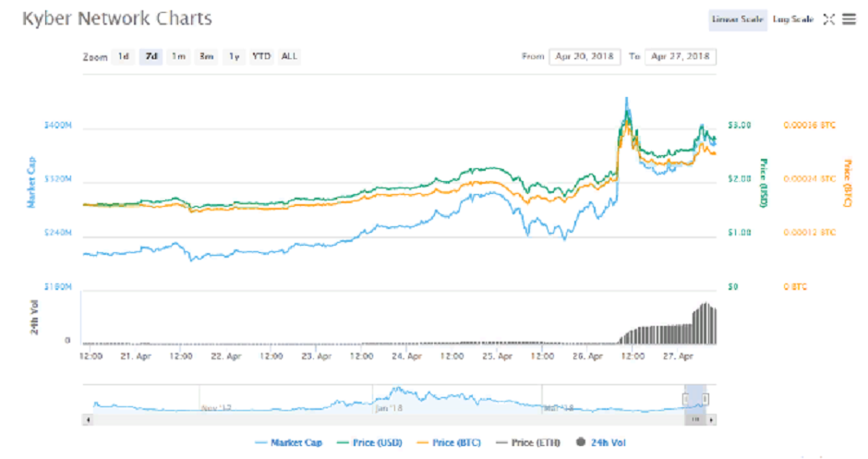Image resolution: width=868 pixels, height=459 pixels.
Task: Select YTD zoom range
Action: tap(261, 56)
